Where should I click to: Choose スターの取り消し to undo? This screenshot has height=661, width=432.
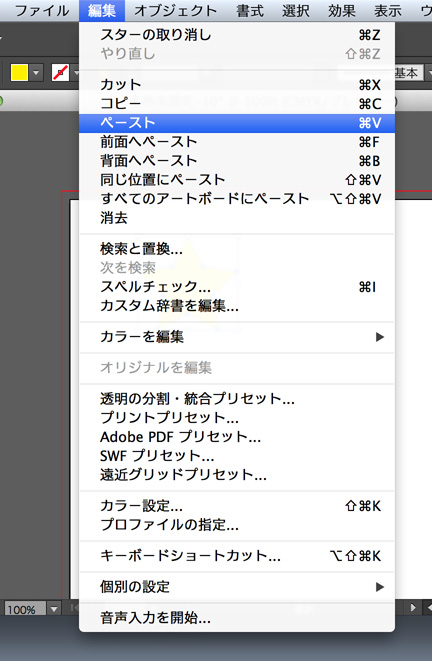pyautogui.click(x=237, y=35)
